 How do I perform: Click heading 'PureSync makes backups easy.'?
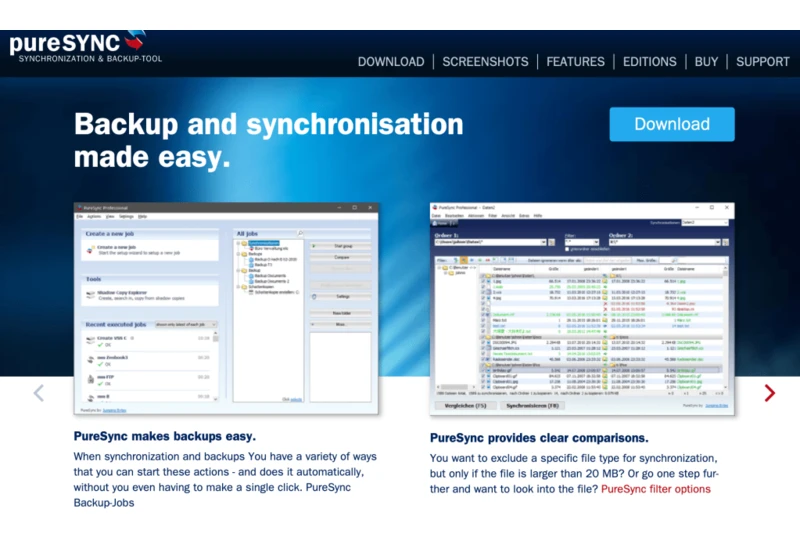[165, 437]
